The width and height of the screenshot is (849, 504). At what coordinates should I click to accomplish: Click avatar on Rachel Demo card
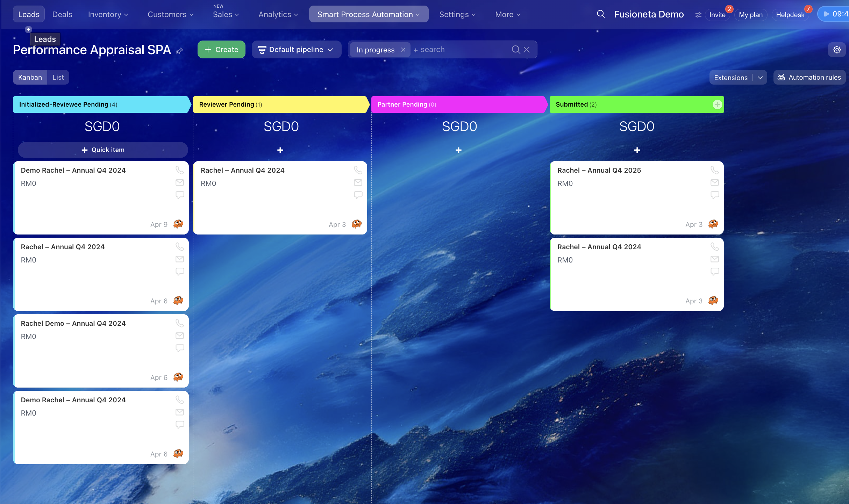point(178,377)
